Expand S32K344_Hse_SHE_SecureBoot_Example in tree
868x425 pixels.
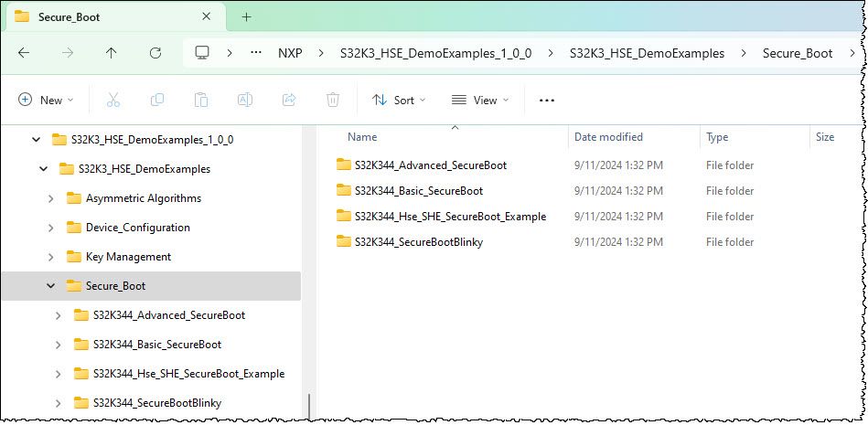click(x=59, y=374)
